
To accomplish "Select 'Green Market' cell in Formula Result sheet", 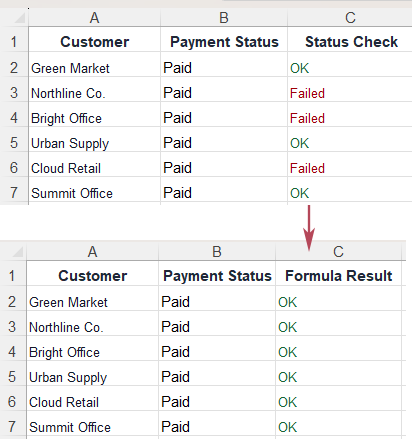I will coord(92,298).
